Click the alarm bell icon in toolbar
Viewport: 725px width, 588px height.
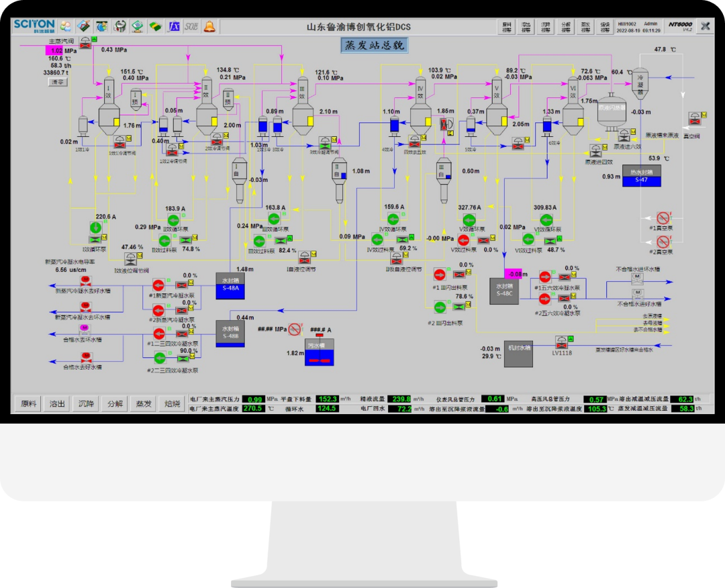(209, 27)
